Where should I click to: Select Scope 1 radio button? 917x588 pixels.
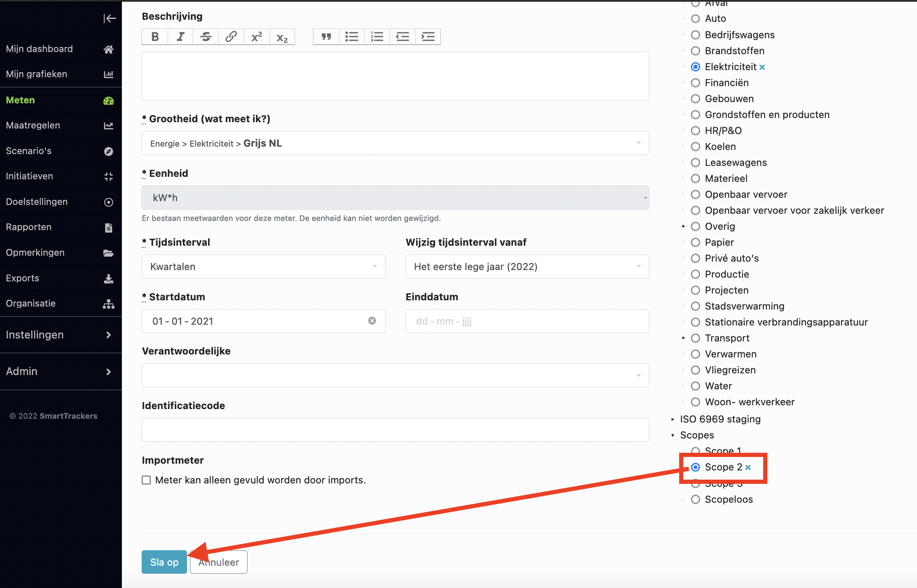click(x=696, y=451)
